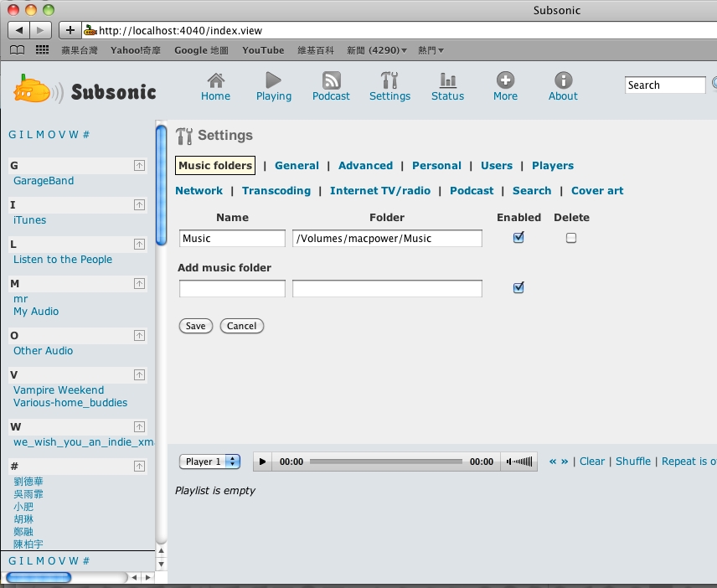Open the More plus icon
This screenshot has width=717, height=588.
point(505,80)
